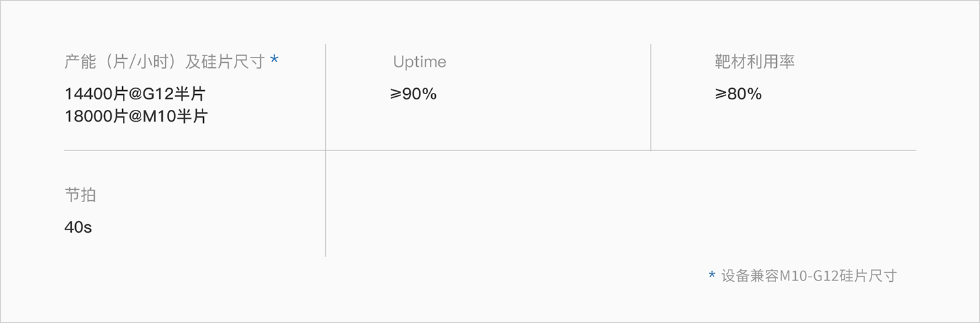Click the vertical divider left of Uptime
Viewport: 980px width, 323px height.
(325, 97)
